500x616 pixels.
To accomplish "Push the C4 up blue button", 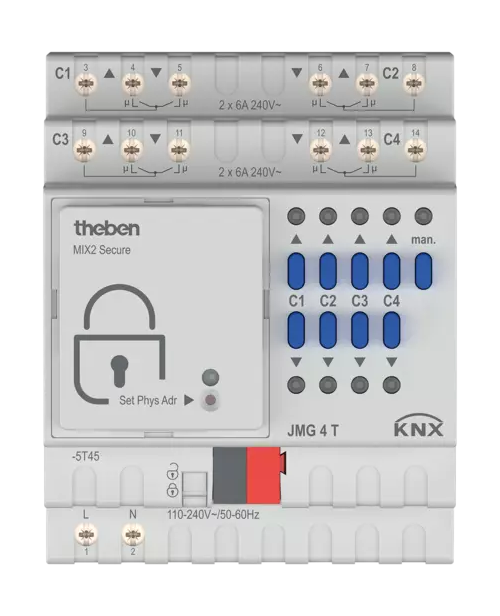I will coord(392,271).
